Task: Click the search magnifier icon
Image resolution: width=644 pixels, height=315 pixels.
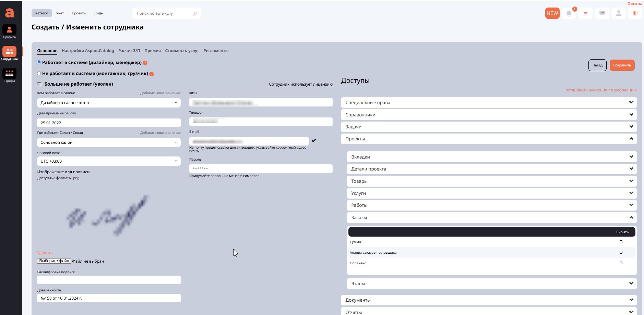Action: 195,14
